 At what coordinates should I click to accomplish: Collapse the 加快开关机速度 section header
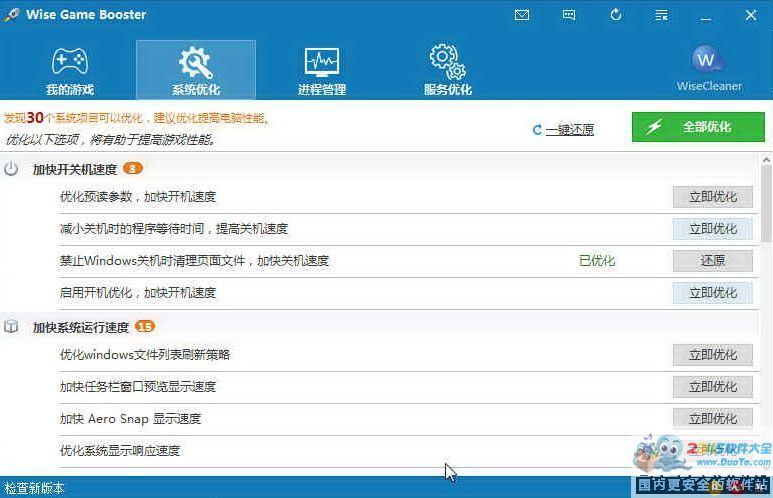[x=380, y=169]
